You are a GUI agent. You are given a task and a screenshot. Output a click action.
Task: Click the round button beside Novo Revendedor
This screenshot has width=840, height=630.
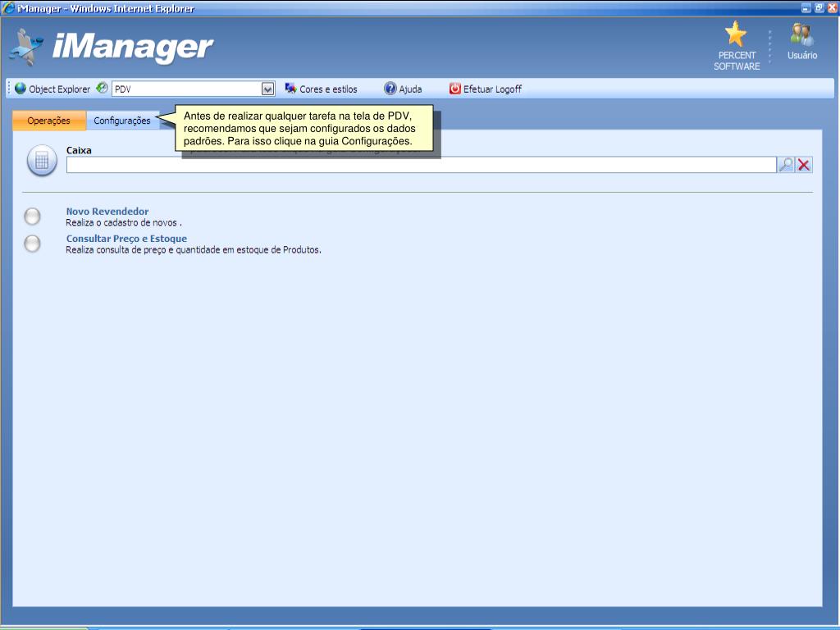[32, 217]
